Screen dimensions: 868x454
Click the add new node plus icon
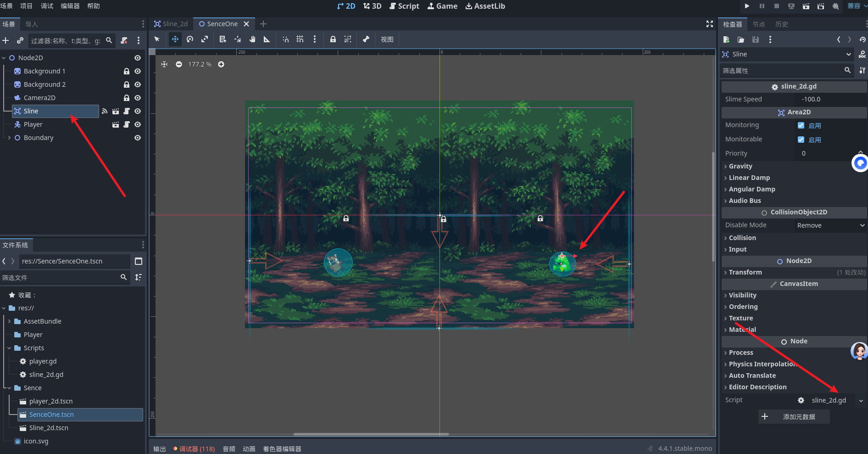(6, 40)
